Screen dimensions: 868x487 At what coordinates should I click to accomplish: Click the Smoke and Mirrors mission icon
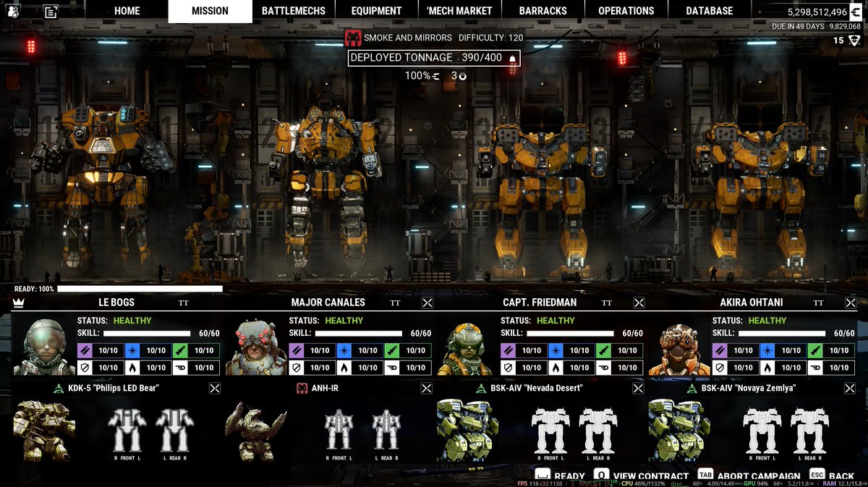pos(352,38)
